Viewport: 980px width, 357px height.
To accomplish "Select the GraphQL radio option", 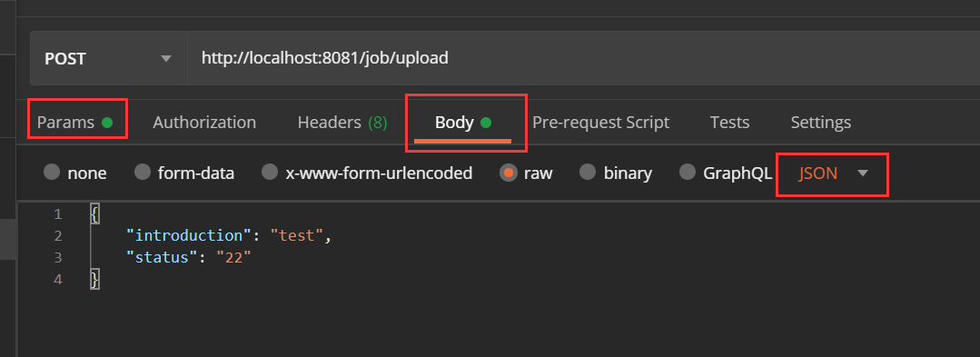I will tap(688, 173).
